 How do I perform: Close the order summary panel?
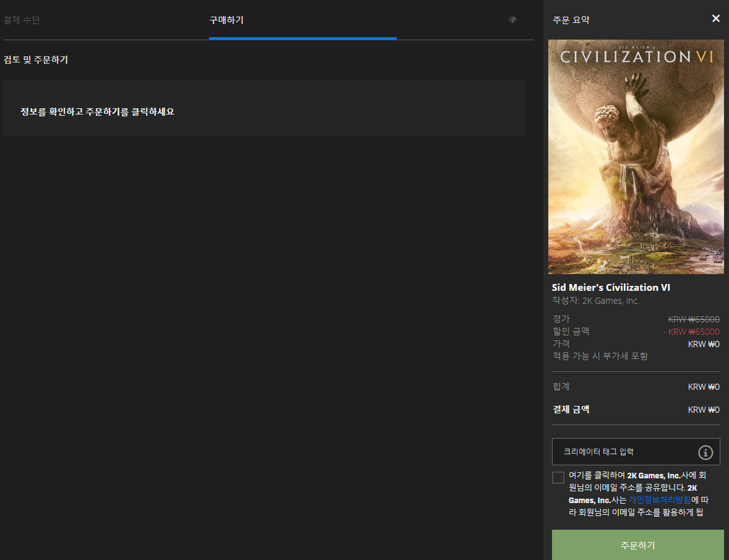point(715,19)
